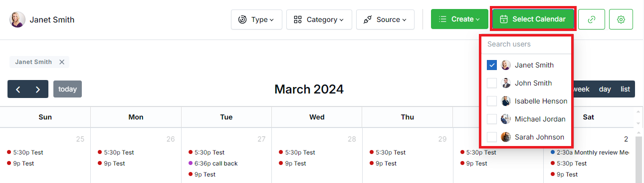Click Sarah Johnson's avatar in user list

[506, 137]
